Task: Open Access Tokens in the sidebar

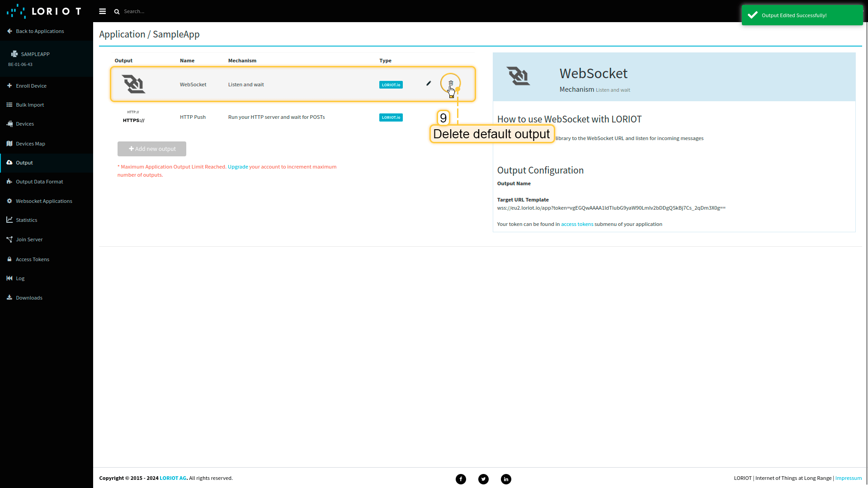Action: tap(33, 259)
